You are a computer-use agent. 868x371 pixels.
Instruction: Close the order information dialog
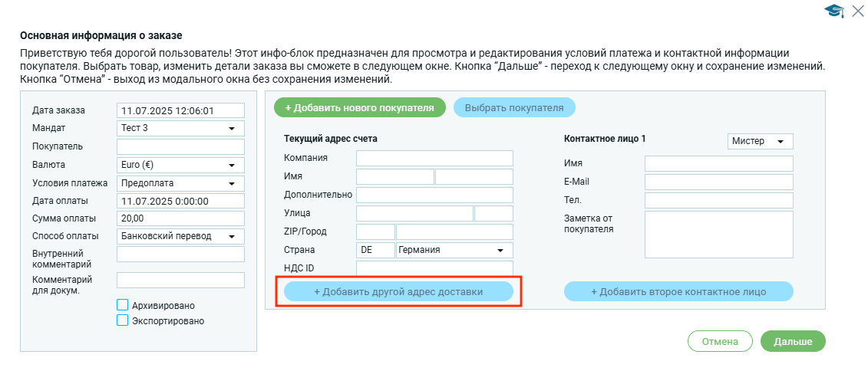[858, 11]
